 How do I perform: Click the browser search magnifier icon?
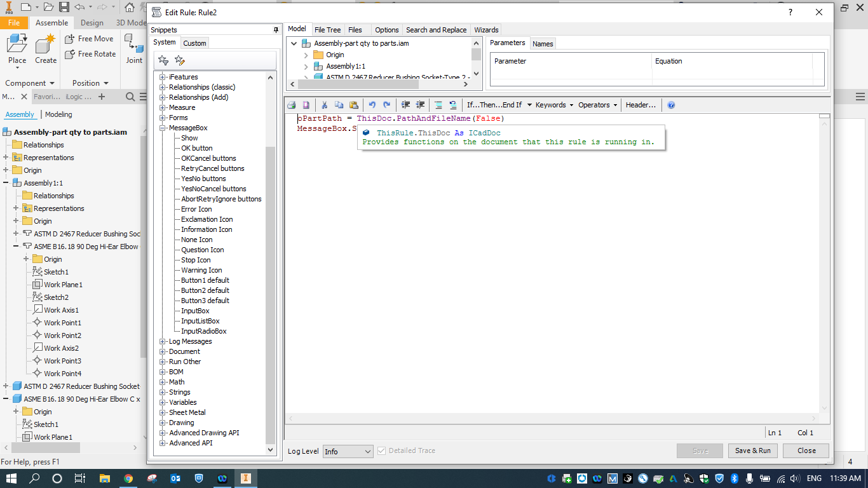(x=130, y=97)
